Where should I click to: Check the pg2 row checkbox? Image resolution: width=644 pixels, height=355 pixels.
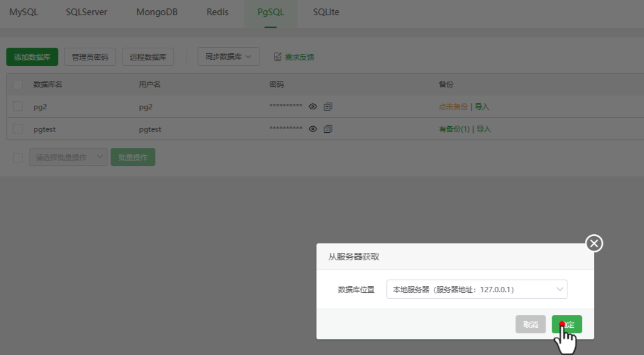[x=18, y=106]
